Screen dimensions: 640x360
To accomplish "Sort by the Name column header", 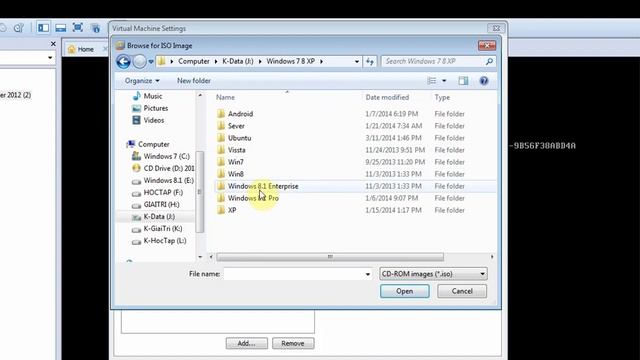I will (225, 97).
